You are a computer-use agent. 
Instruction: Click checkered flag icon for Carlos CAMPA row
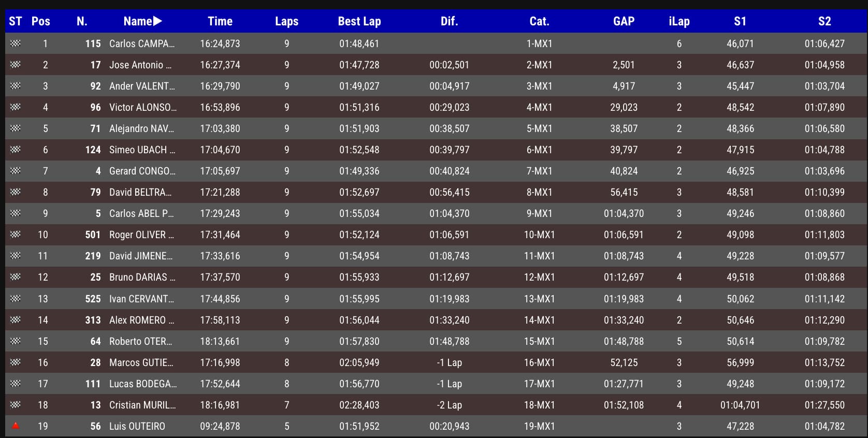pos(16,43)
